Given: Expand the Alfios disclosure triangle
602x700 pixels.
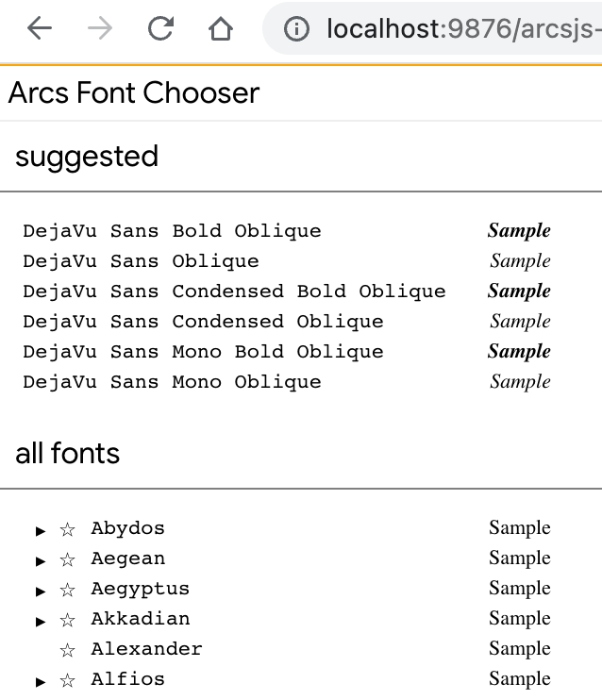Looking at the screenshot, I should click(41, 682).
